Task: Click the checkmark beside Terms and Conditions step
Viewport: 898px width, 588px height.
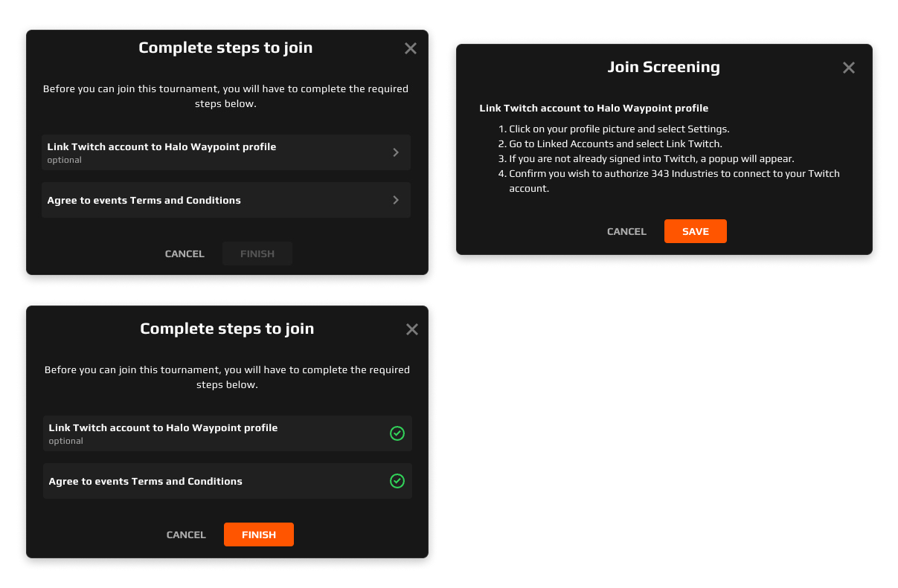Action: click(397, 481)
